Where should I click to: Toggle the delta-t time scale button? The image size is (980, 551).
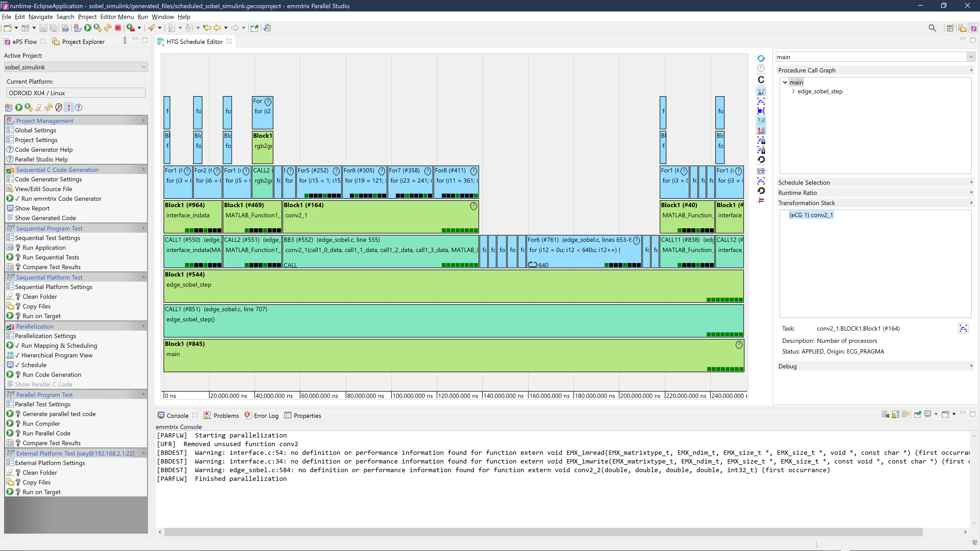tap(761, 92)
